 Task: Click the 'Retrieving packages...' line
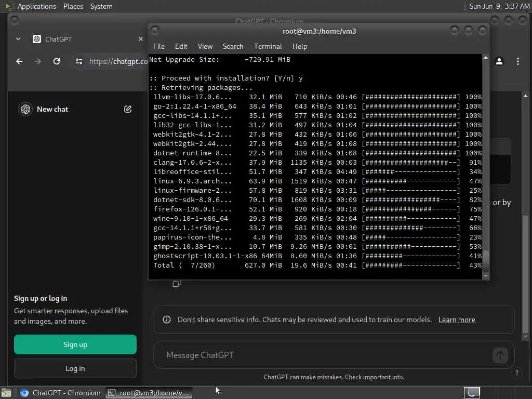coord(201,87)
